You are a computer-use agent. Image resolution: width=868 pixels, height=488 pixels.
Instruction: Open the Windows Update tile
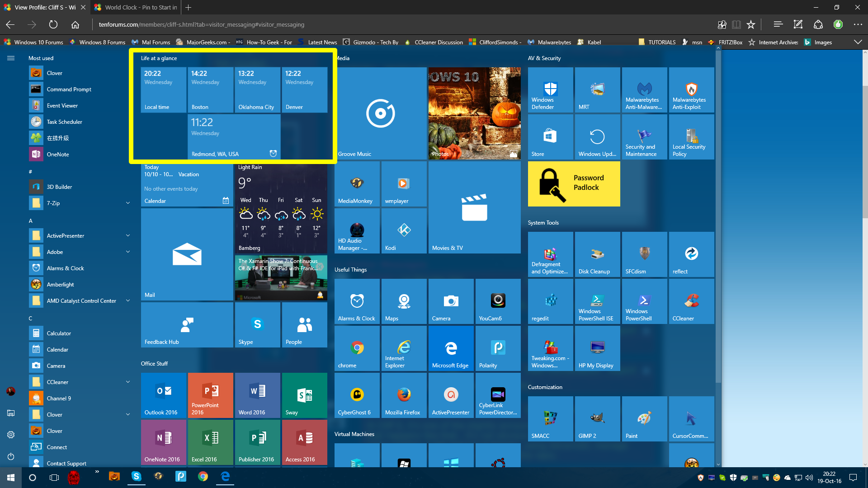pyautogui.click(x=597, y=137)
